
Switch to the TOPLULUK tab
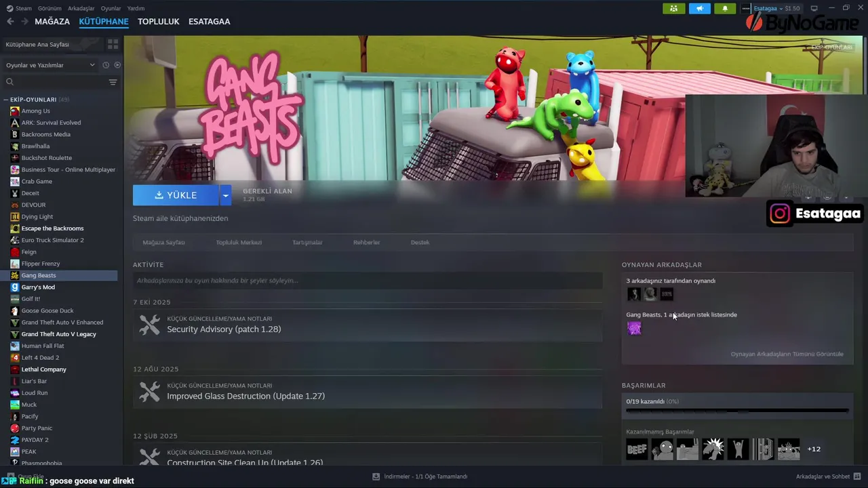[158, 22]
